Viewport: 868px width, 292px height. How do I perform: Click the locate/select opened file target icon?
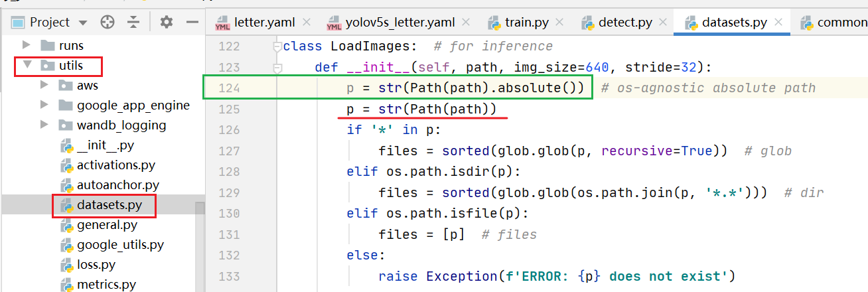point(108,23)
